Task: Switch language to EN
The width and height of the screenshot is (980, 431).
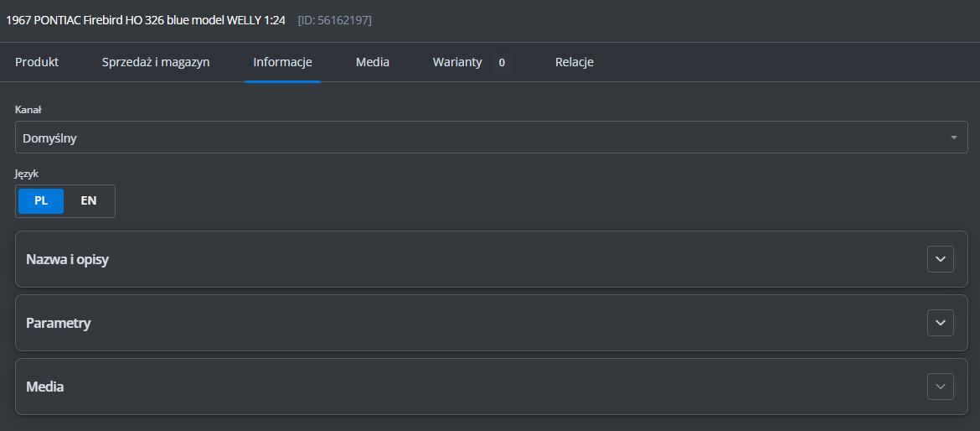Action: [89, 201]
